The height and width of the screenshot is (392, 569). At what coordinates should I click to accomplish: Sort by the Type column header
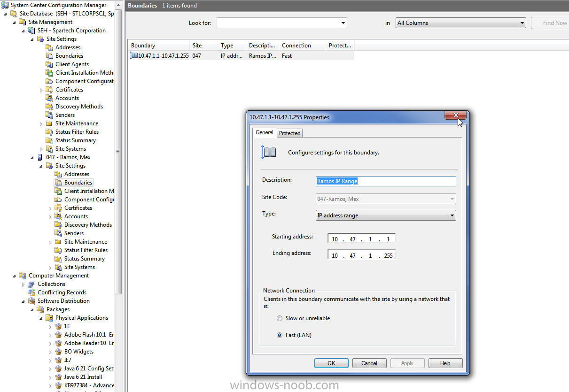pos(232,46)
